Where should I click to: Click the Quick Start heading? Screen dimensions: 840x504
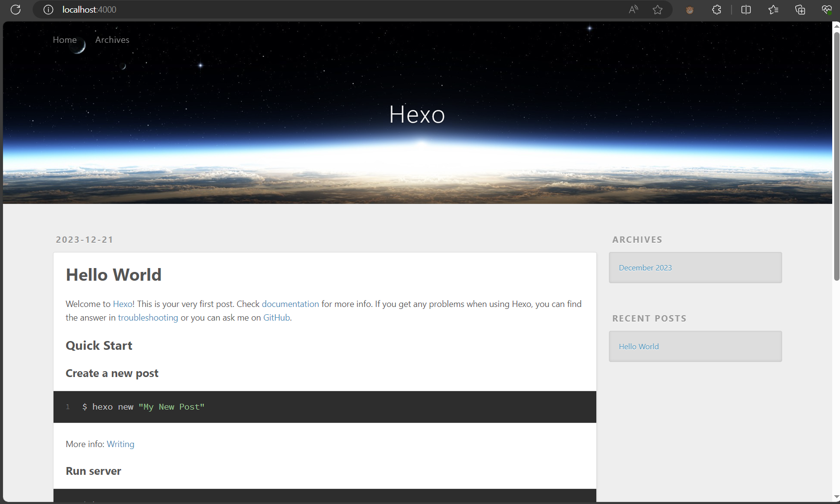pyautogui.click(x=99, y=346)
